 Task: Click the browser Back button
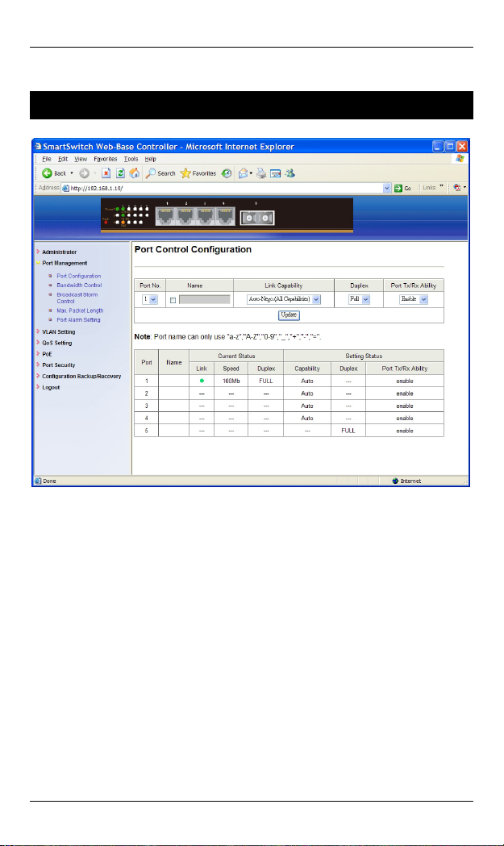click(x=53, y=173)
